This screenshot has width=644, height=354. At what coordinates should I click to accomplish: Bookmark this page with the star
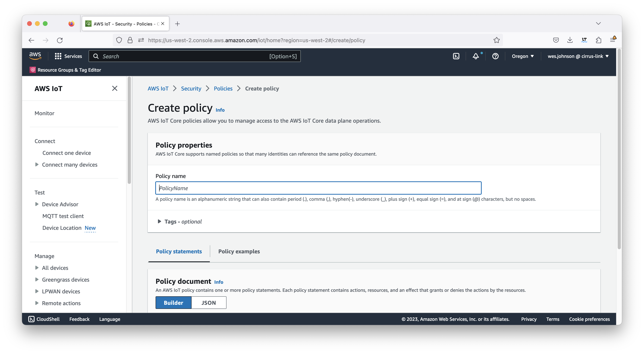(x=496, y=40)
